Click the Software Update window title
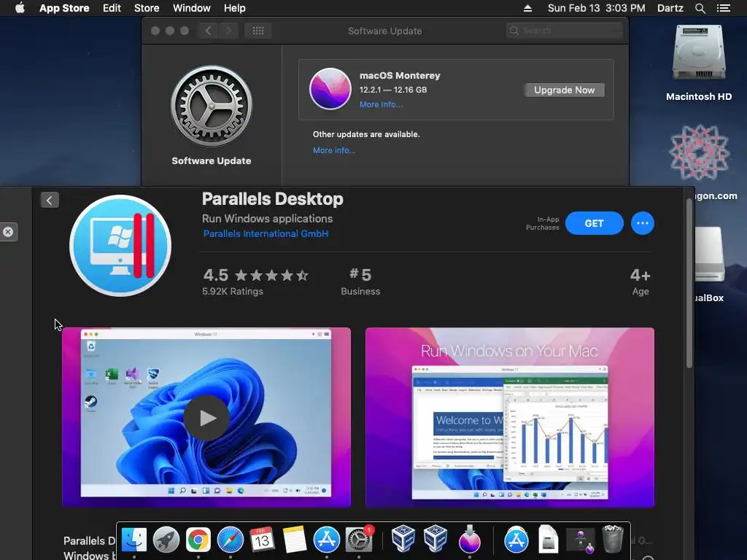747x560 pixels. click(385, 31)
